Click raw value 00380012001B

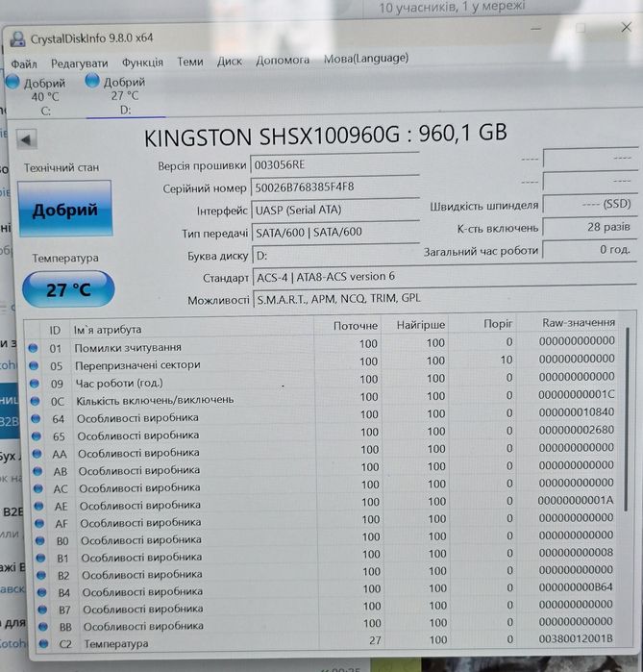pos(576,638)
